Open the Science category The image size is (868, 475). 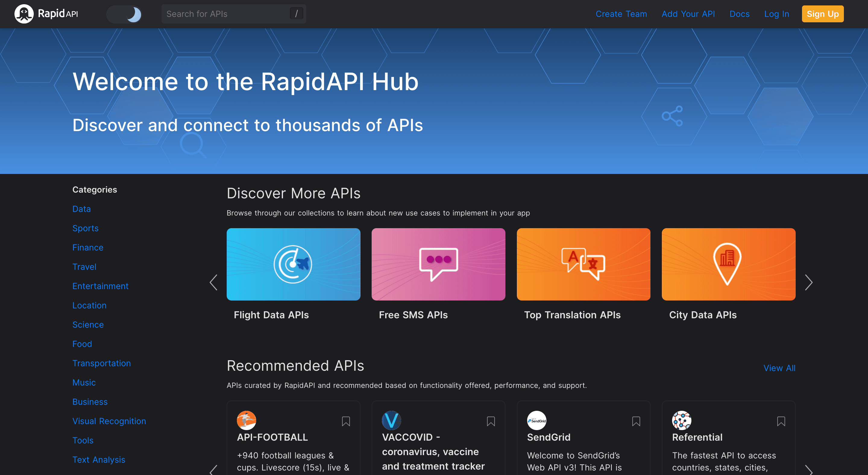tap(88, 324)
